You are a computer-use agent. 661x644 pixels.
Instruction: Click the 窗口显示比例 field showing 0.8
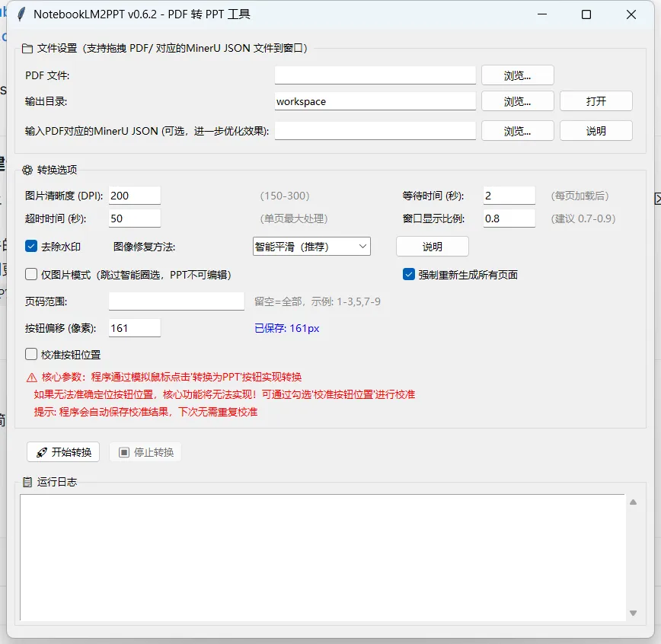509,218
